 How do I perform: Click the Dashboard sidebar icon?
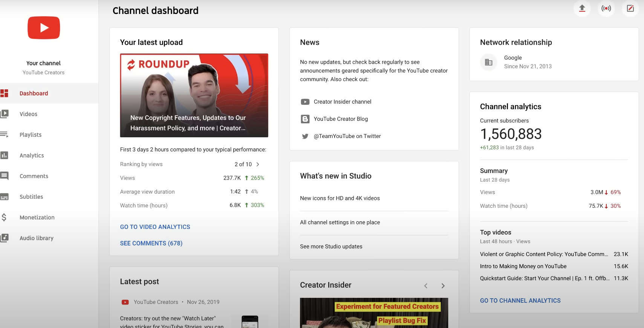point(4,93)
